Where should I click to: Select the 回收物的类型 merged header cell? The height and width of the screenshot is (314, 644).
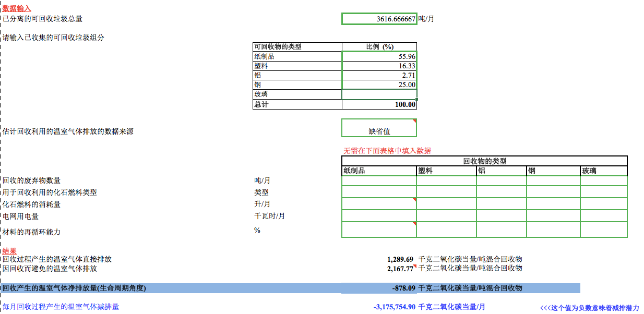484,161
